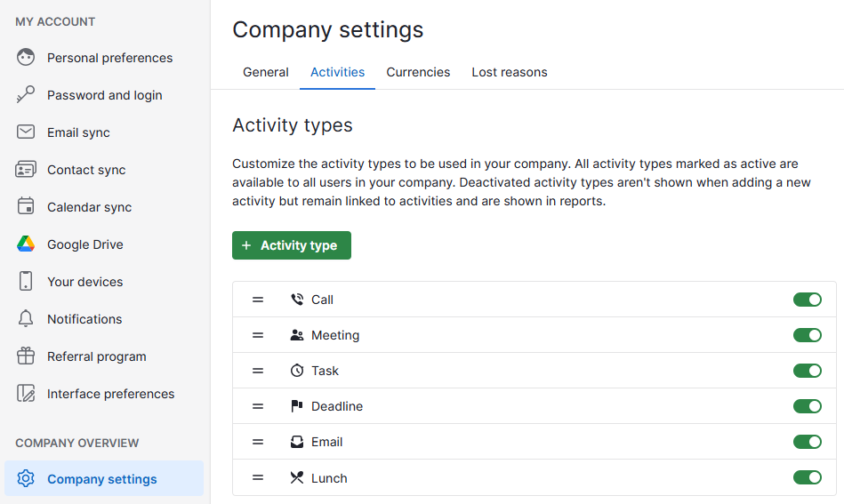Click the Your devices phone icon
The width and height of the screenshot is (844, 504).
click(26, 282)
